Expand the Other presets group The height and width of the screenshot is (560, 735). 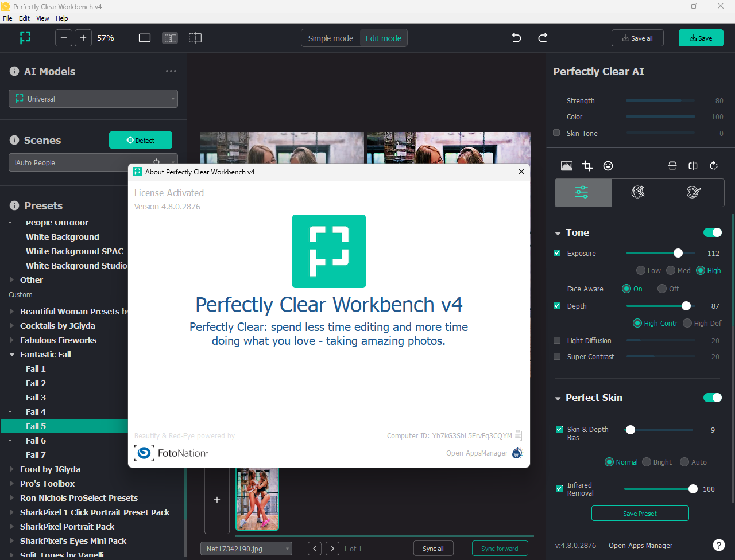12,280
